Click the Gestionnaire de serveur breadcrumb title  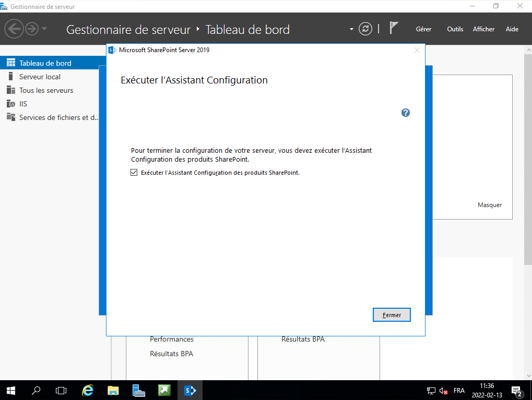coord(128,30)
